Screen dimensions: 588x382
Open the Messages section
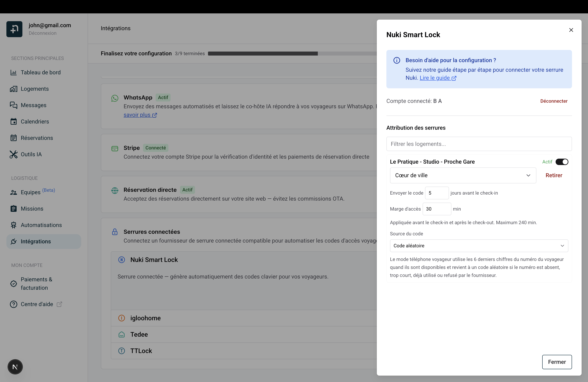(44, 105)
